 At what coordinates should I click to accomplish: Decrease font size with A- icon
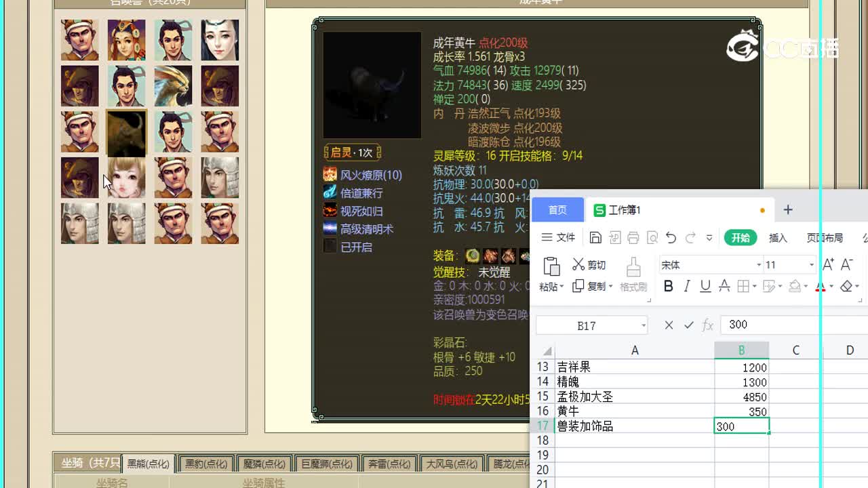coord(846,264)
